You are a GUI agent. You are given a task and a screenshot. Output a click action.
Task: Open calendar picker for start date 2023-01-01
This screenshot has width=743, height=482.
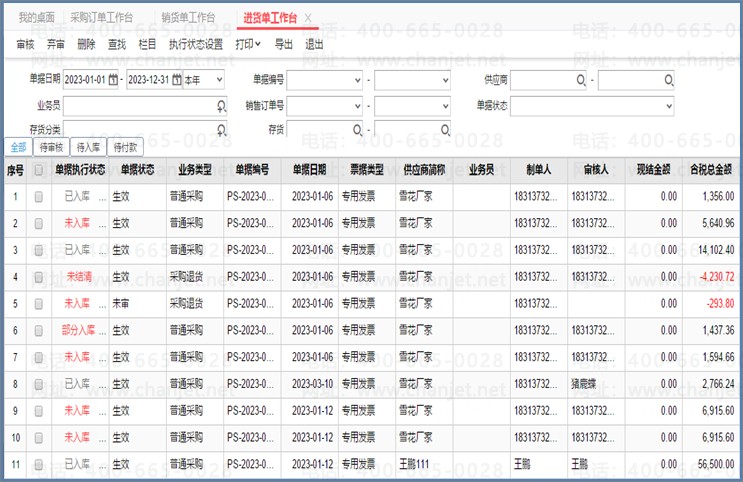(x=113, y=80)
